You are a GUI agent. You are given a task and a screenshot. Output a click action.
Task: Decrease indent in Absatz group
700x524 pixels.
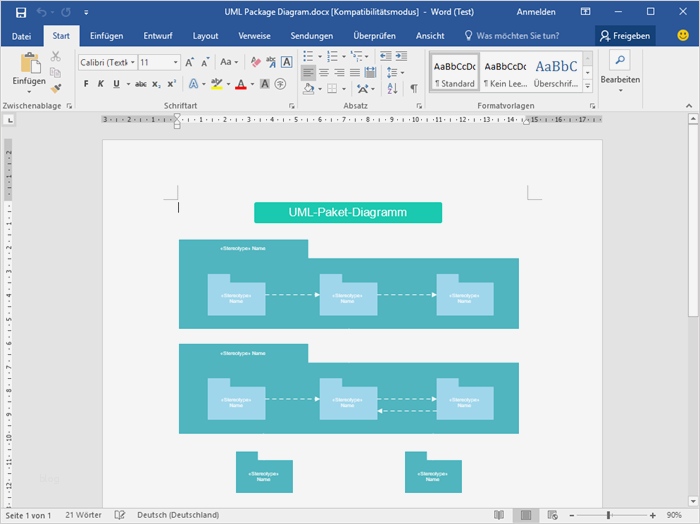click(385, 56)
